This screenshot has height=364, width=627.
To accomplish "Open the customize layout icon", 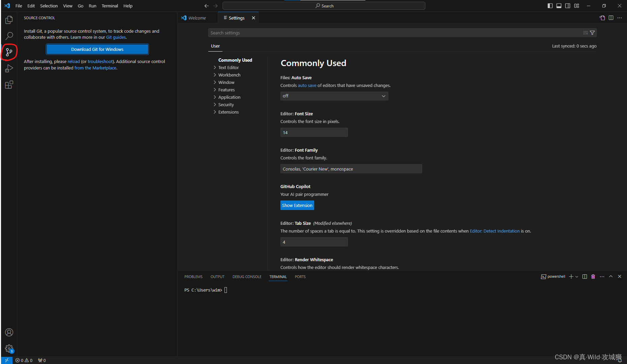I will 577,6.
